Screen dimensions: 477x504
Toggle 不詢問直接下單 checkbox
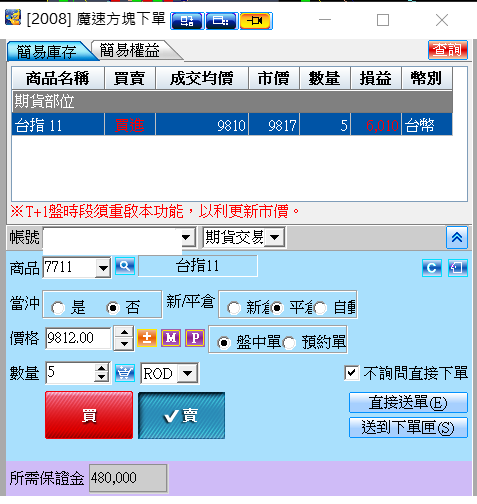tap(352, 373)
